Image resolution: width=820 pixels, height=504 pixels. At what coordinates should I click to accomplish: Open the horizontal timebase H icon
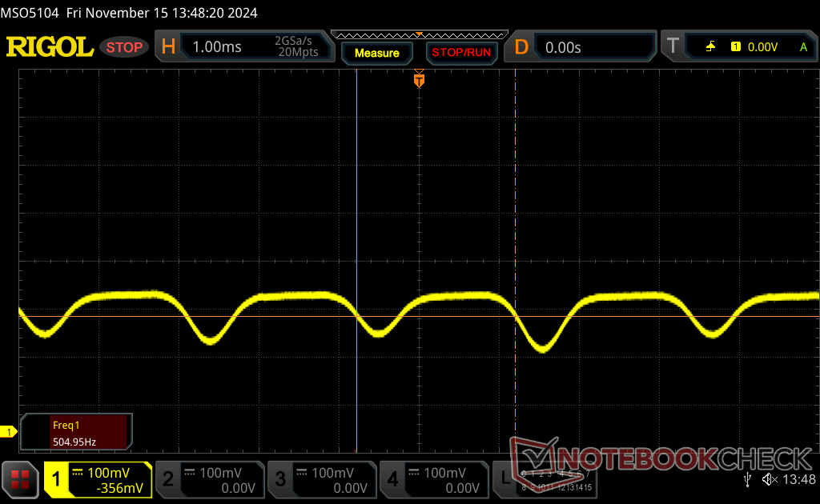(168, 47)
